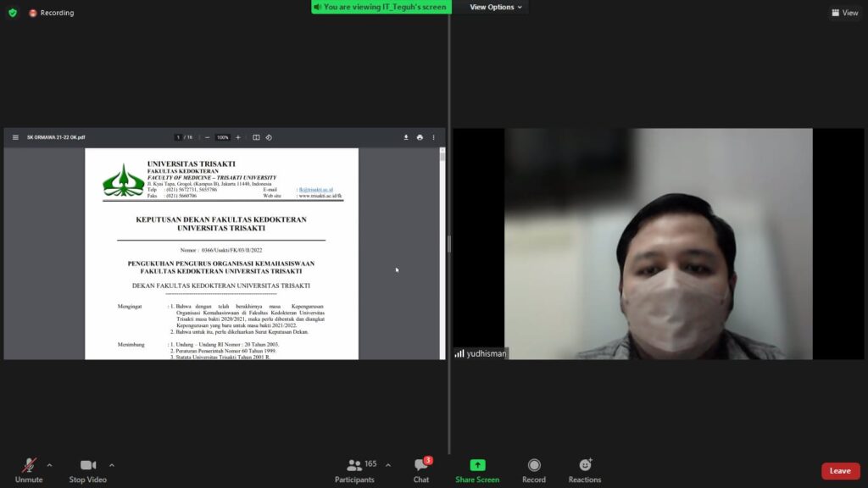Click the yudhisman video thumbnail
This screenshot has height=488, width=868.
[x=658, y=244]
